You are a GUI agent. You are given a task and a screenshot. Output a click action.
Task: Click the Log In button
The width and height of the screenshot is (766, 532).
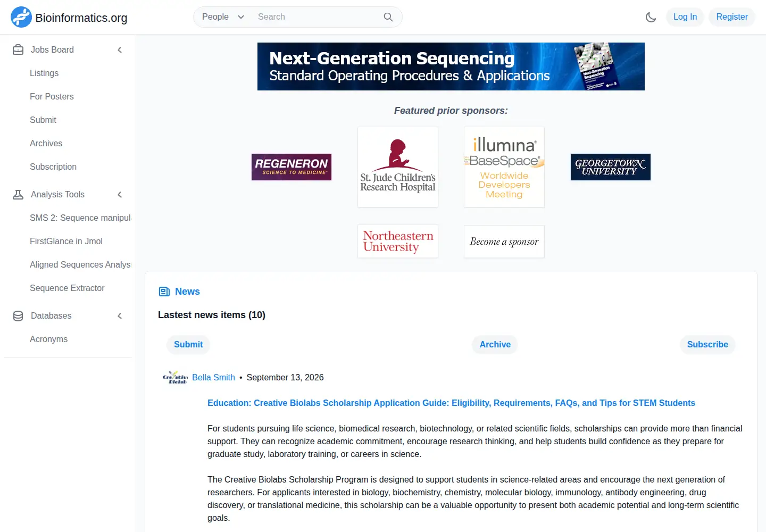pyautogui.click(x=685, y=17)
